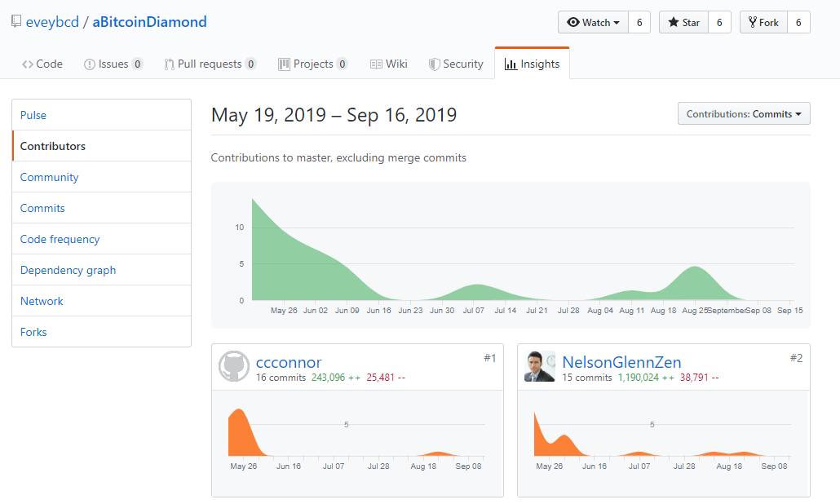The image size is (840, 504).
Task: Click ccconnor's 25,481 -- deletions text
Action: pos(386,378)
